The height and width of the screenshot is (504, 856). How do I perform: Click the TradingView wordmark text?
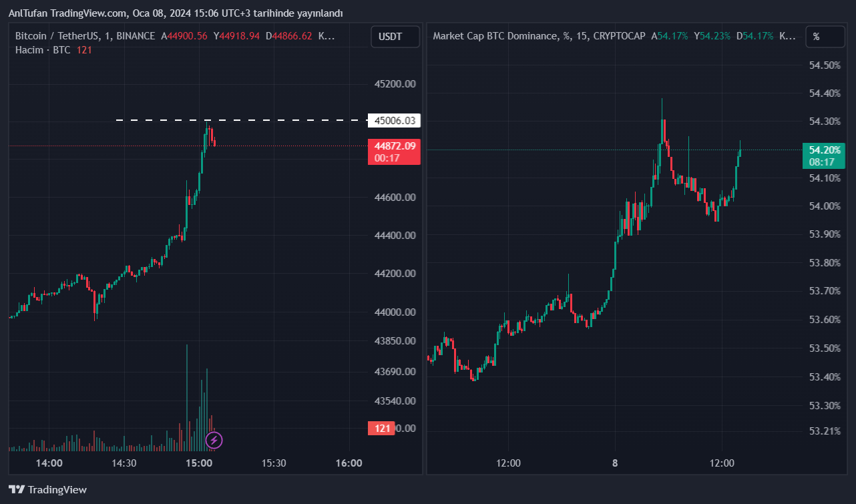point(57,489)
